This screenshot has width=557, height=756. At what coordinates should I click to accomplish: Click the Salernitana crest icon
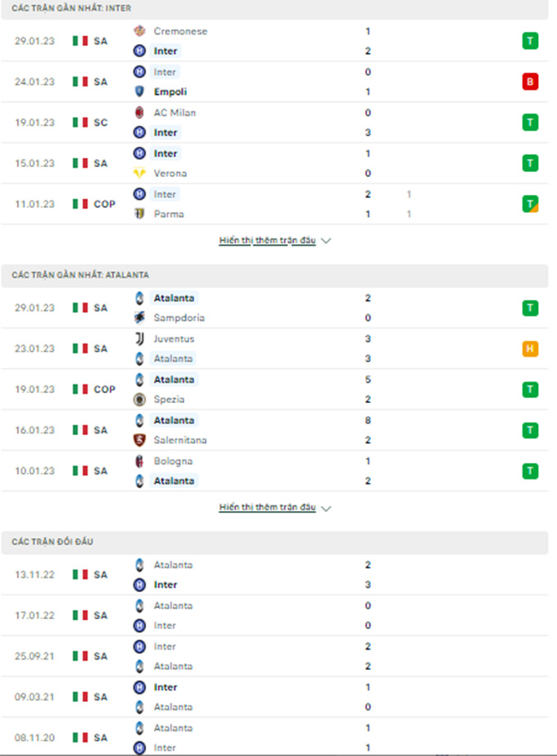[x=139, y=440]
